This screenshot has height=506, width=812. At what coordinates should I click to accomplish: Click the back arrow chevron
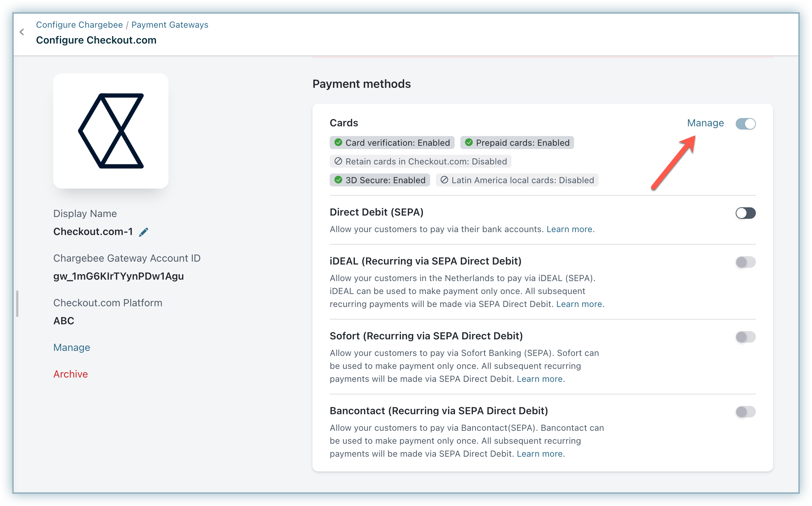click(22, 32)
